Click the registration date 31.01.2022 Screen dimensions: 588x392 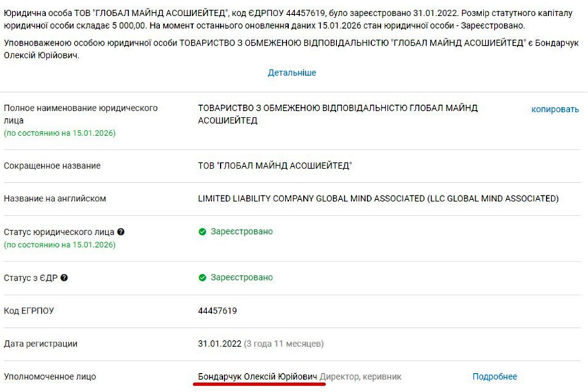point(219,344)
